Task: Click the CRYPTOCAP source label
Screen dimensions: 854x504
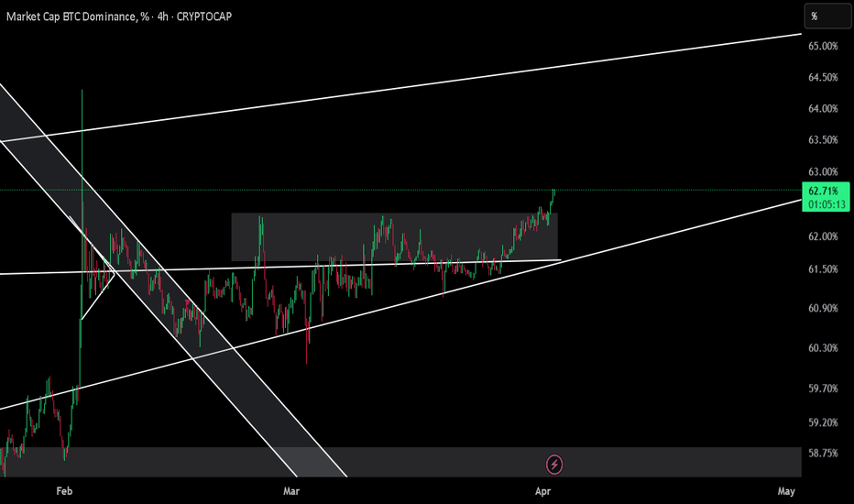Action: pos(204,16)
